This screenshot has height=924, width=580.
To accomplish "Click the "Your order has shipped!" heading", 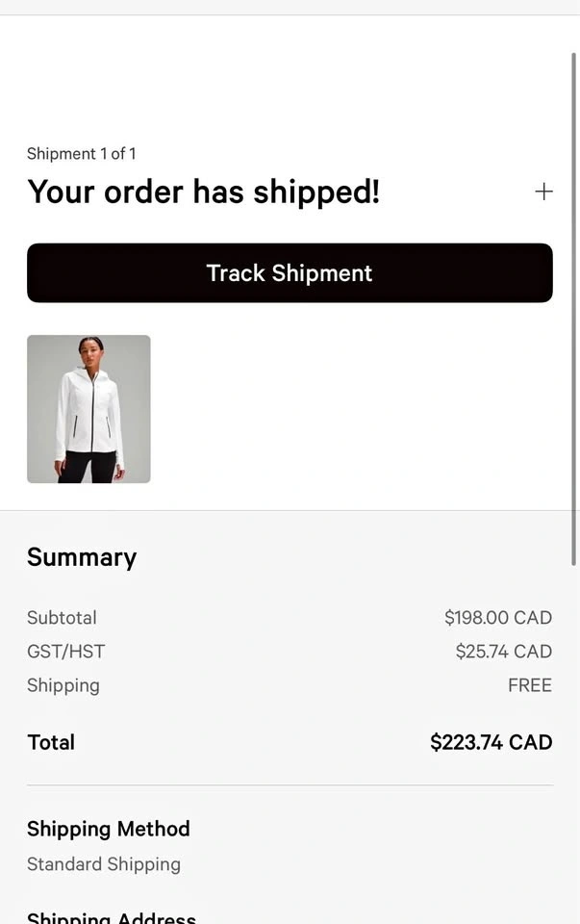I will point(203,192).
